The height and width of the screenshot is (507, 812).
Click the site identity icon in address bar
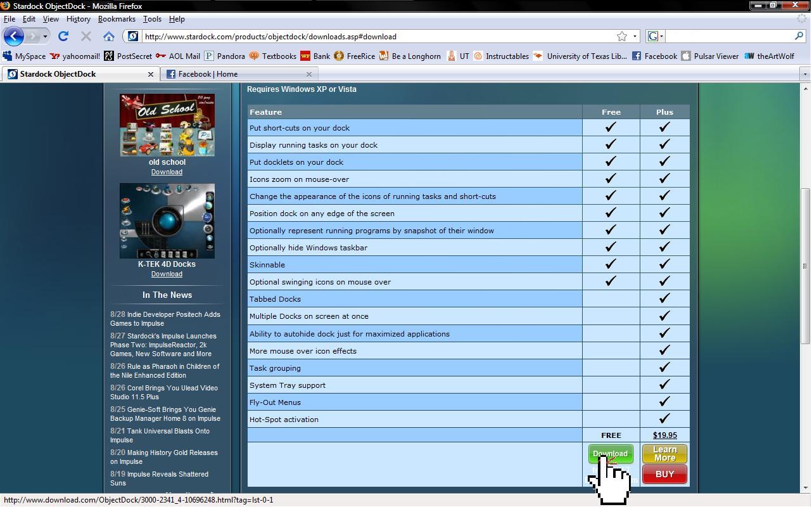133,36
